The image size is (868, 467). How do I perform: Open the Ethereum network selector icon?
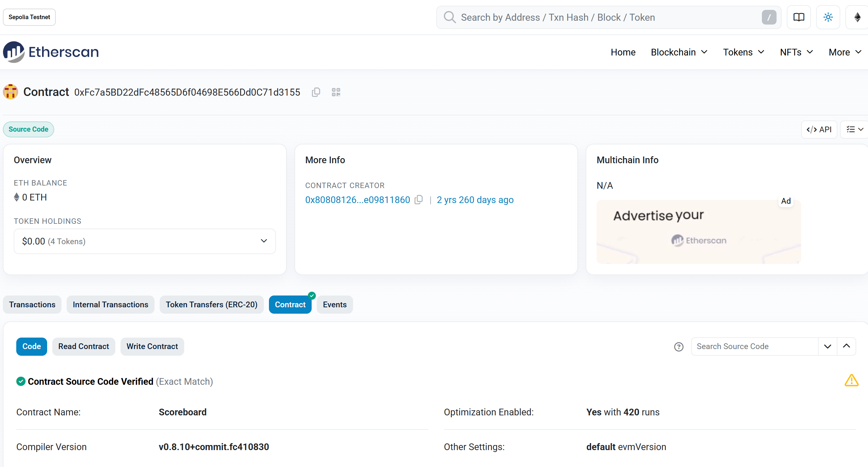[x=857, y=17]
